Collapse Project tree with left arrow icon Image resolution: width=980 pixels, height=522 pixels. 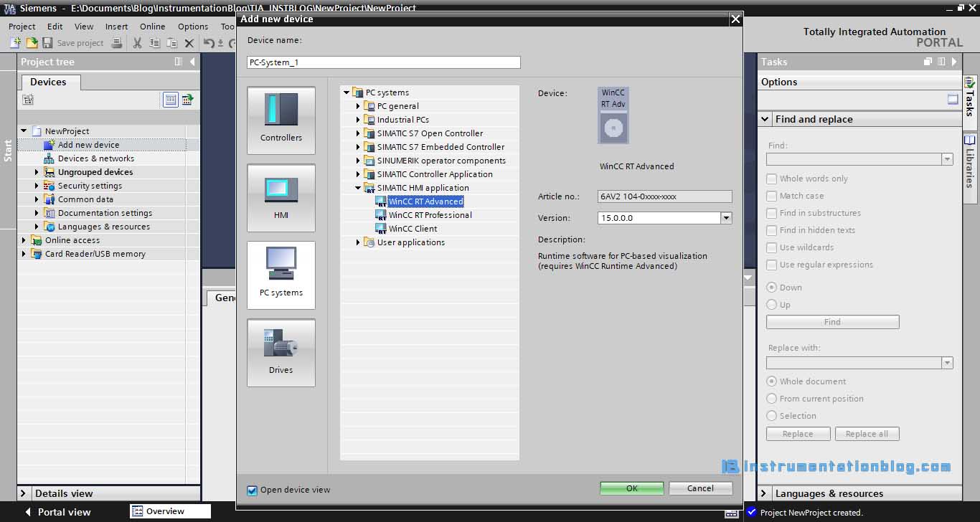tap(192, 62)
